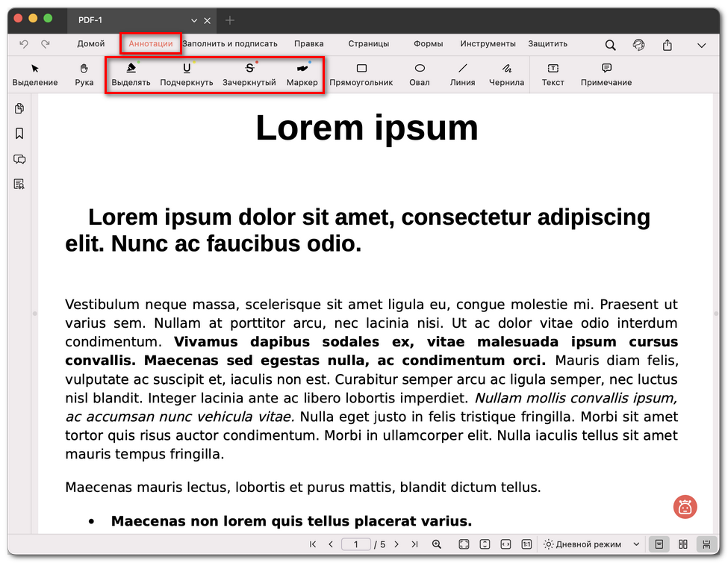Open the bookmarks sidebar panel

tap(19, 134)
